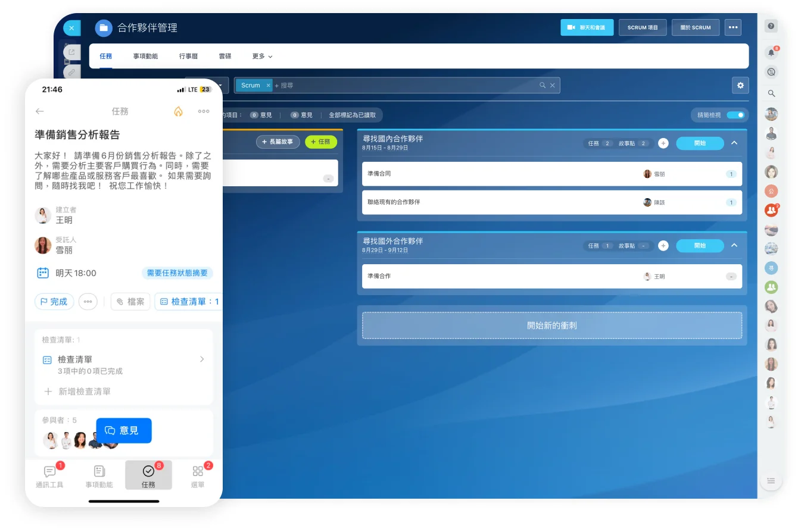Viewport: 798px width, 532px height.
Task: Click the SCRUM 項目 button
Action: tap(643, 27)
